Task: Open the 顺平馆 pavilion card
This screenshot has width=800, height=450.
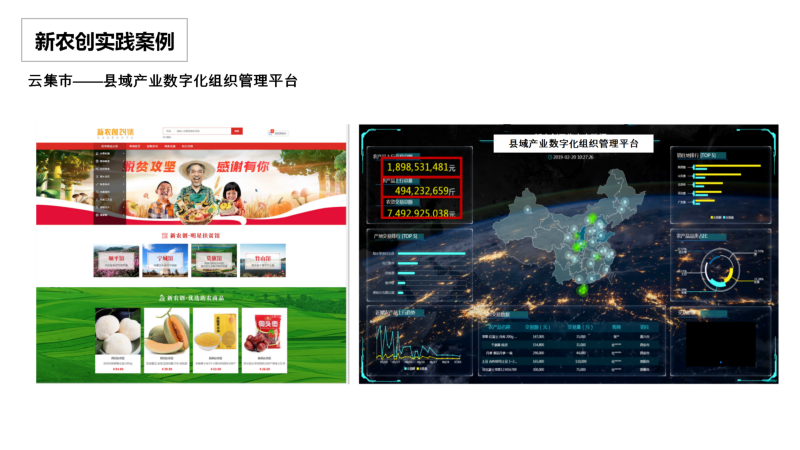Action: (x=116, y=261)
